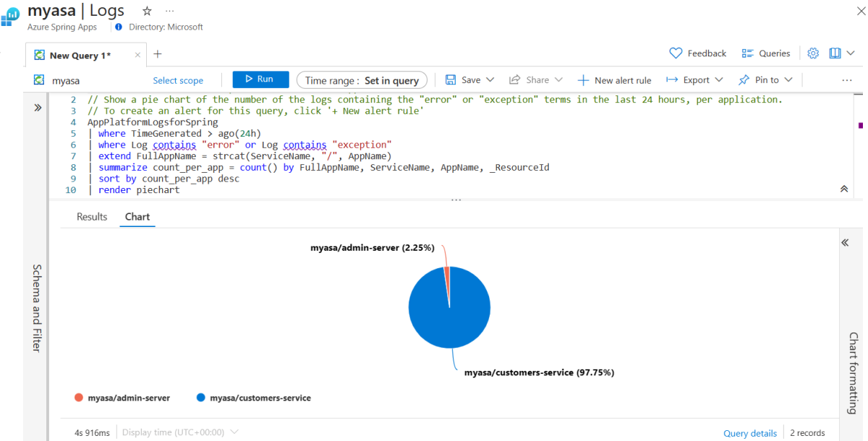Open the Pin to menu
Screen dimensions: 868x441
pos(765,80)
